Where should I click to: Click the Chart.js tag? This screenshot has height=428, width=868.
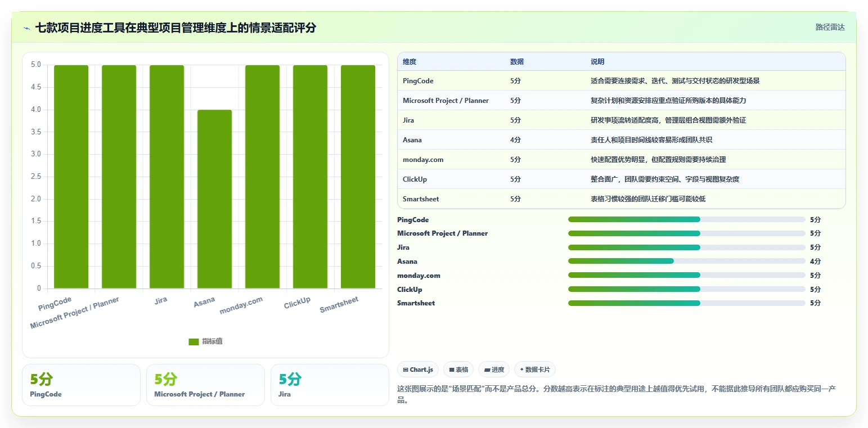coord(417,370)
